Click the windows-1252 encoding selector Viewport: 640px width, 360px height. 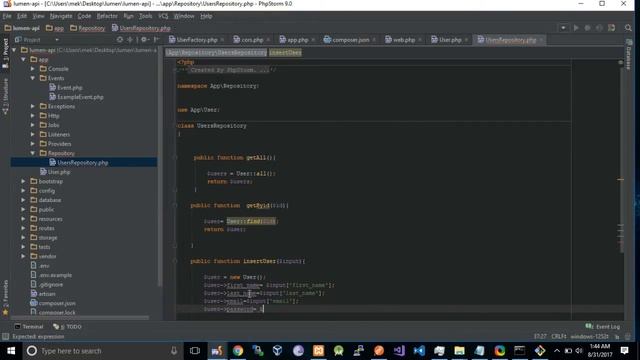[x=589, y=337]
